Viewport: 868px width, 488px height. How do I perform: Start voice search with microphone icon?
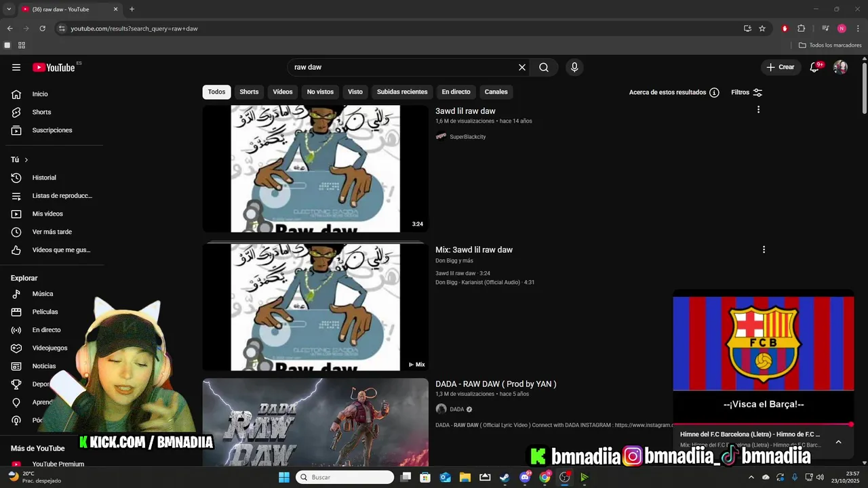[x=574, y=67]
